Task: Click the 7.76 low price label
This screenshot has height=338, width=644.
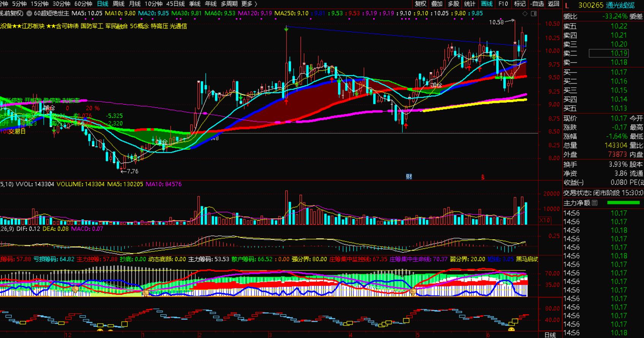Action: (132, 171)
